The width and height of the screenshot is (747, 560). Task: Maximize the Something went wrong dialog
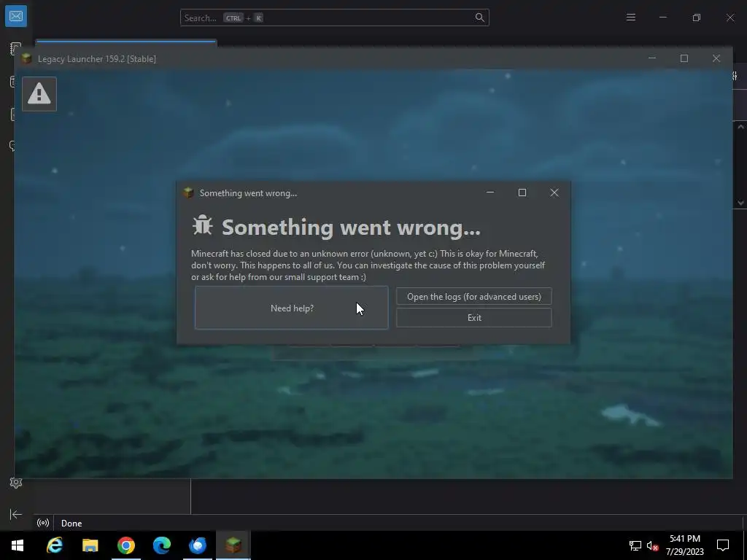[x=522, y=192]
